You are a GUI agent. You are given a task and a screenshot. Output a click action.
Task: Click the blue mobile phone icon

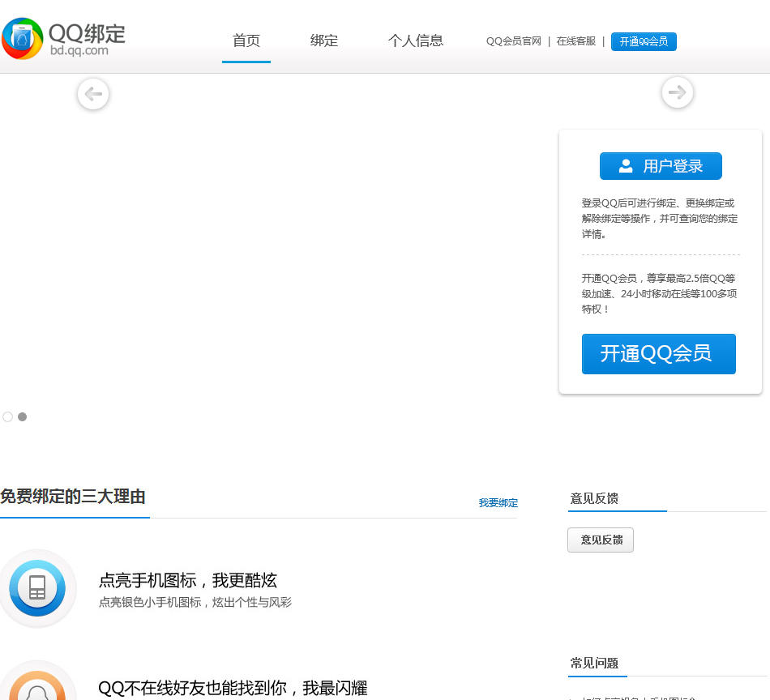(37, 587)
